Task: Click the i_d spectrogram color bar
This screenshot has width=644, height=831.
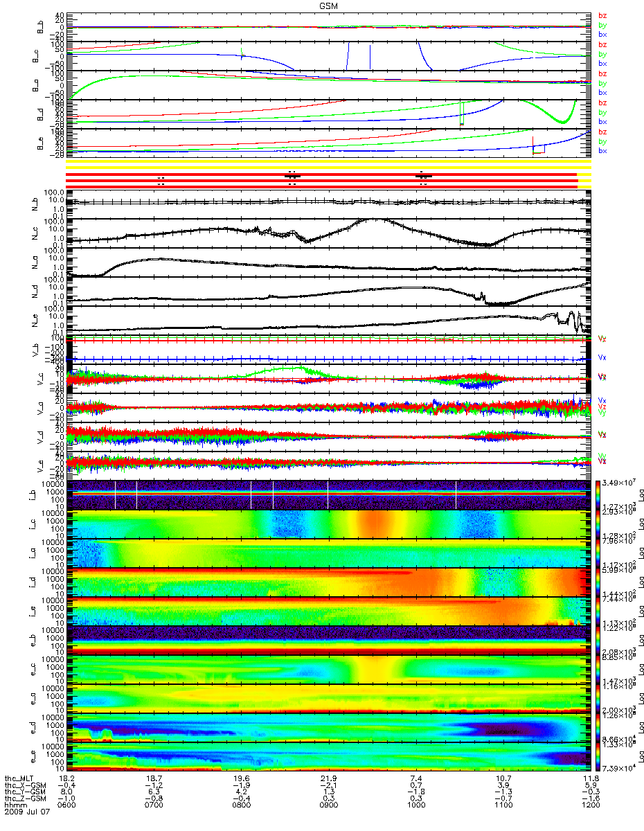Action: coord(600,582)
